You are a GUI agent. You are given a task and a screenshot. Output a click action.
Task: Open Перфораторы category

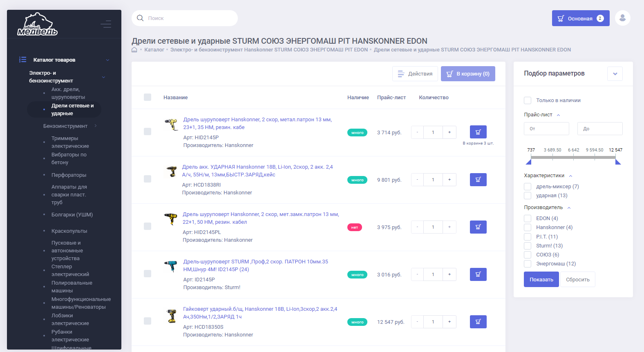tap(69, 175)
